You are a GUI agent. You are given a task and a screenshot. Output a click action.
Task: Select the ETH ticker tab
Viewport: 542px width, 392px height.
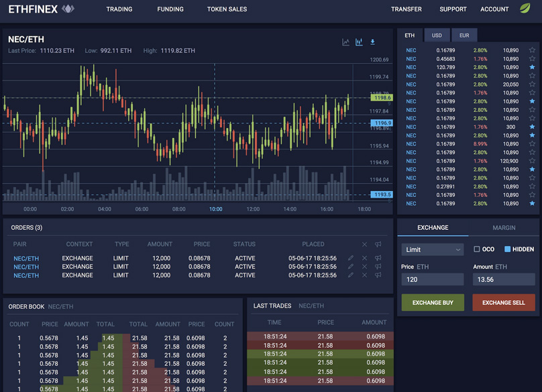pyautogui.click(x=410, y=36)
